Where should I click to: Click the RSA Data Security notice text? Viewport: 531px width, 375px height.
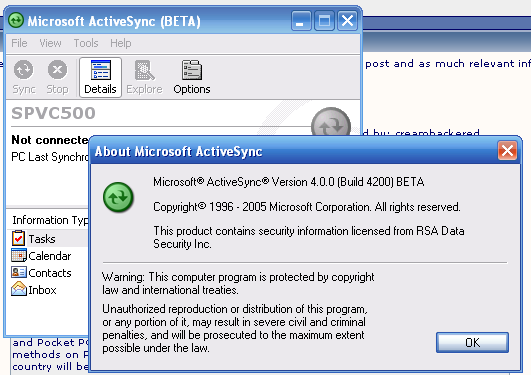(x=309, y=237)
